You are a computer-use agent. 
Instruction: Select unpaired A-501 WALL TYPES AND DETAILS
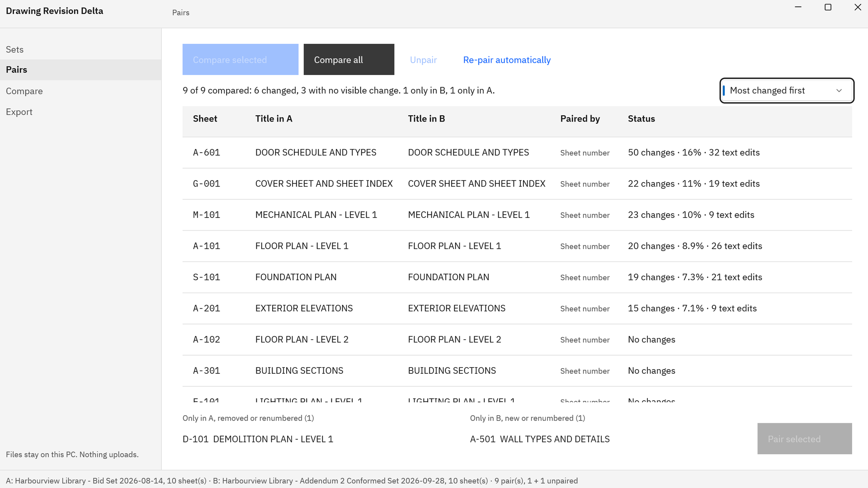(x=540, y=439)
